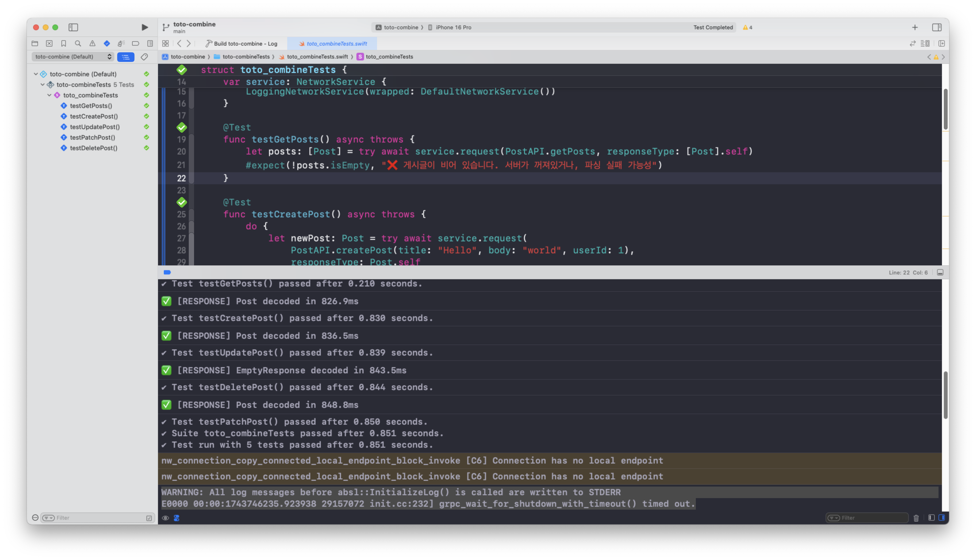Switch to the Breakpoint navigator
Image resolution: width=976 pixels, height=560 pixels.
tap(135, 43)
